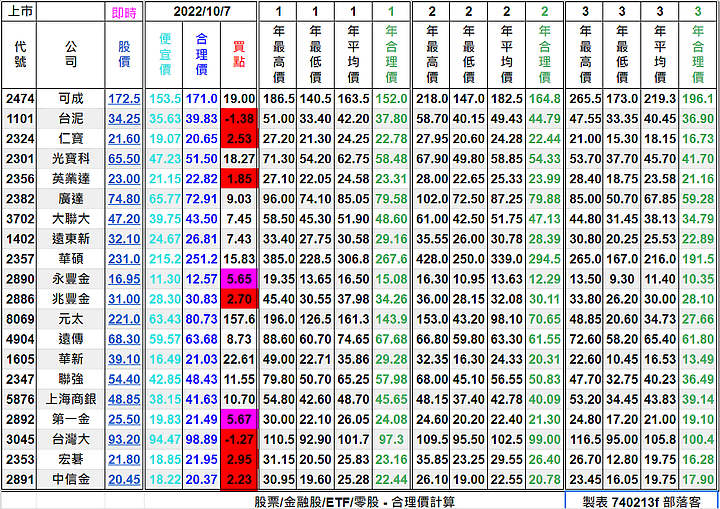Open the 20.45 price link for 中信金
The width and height of the screenshot is (720, 509).
(x=124, y=480)
